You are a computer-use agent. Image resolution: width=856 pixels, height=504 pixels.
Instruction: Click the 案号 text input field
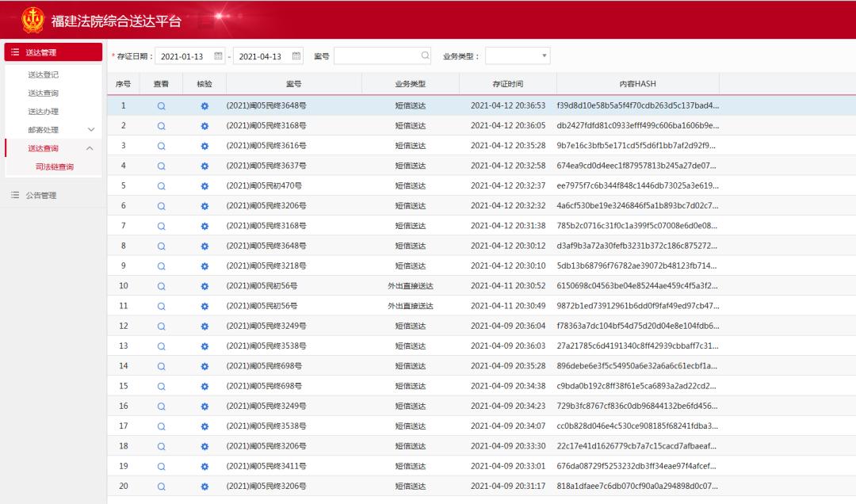[x=377, y=56]
